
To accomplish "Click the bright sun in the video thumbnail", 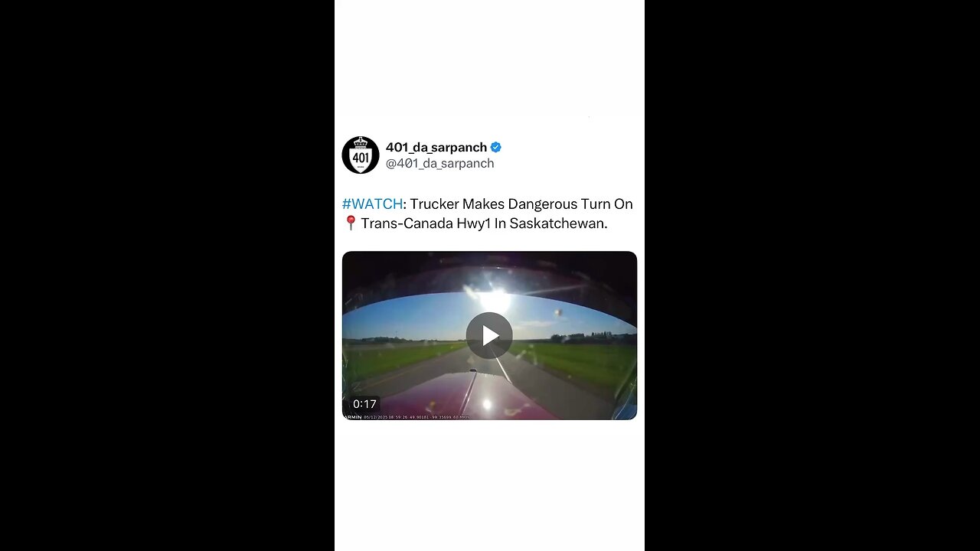I will pos(495,299).
